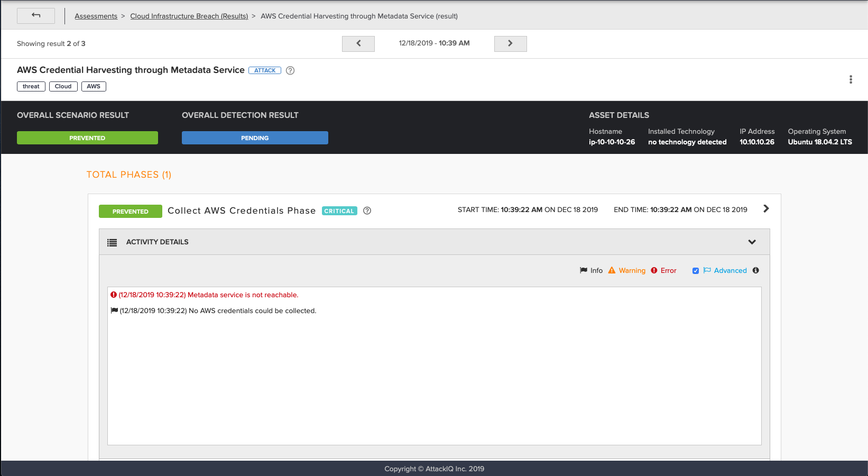This screenshot has width=868, height=476.
Task: Open the three-dot options menu
Action: point(851,79)
